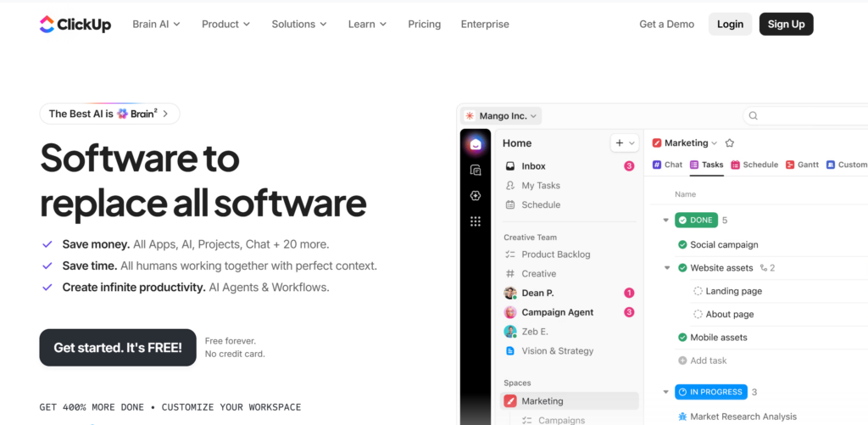Select the Marketing space in Spaces
The image size is (868, 425).
(x=569, y=401)
